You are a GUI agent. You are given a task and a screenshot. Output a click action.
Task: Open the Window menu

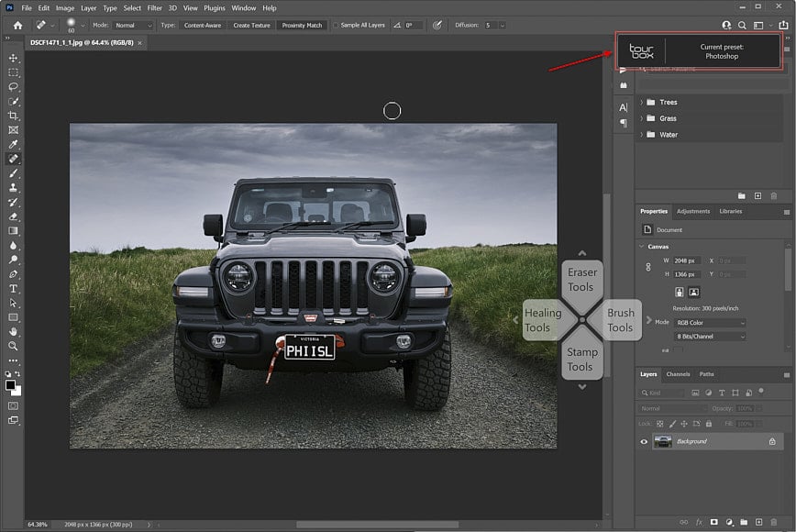[x=244, y=8]
